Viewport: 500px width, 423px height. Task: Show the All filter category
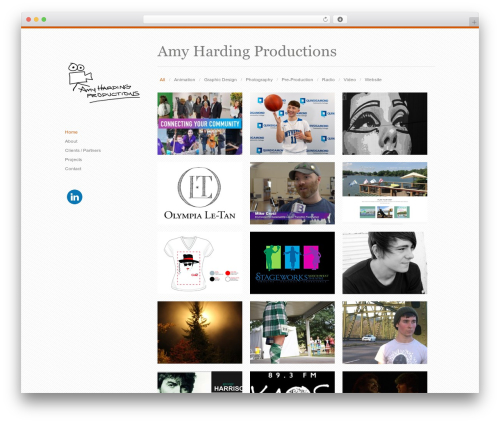pyautogui.click(x=162, y=80)
